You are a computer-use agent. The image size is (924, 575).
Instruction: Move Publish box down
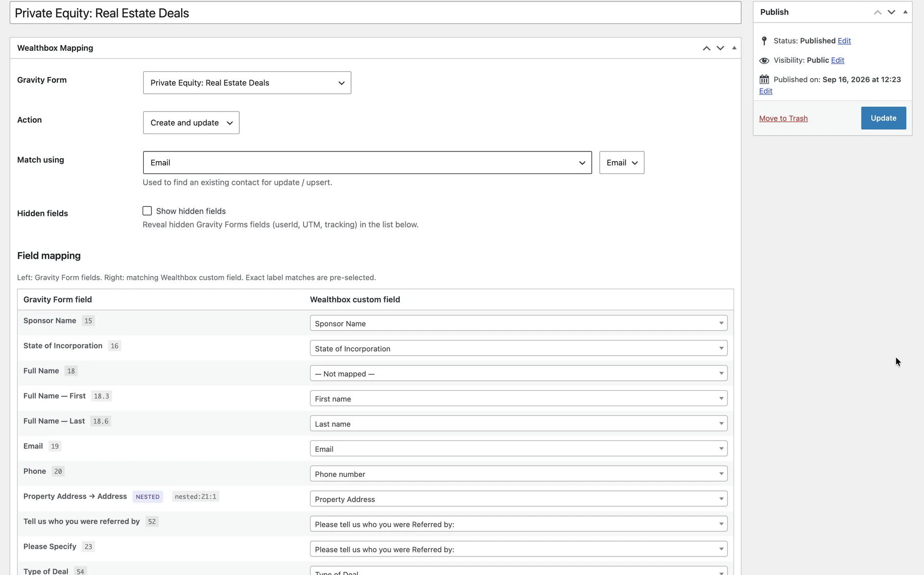(x=892, y=12)
